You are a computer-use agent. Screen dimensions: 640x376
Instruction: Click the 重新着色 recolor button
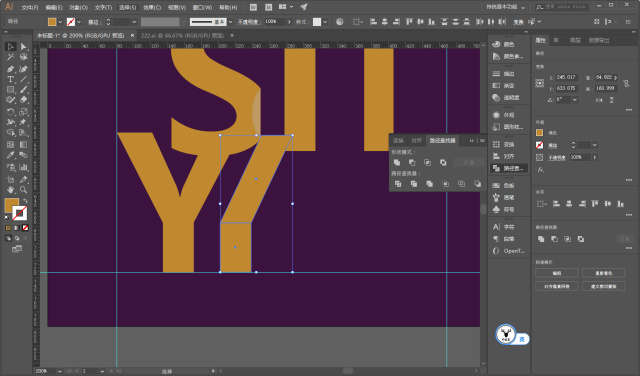tap(603, 273)
